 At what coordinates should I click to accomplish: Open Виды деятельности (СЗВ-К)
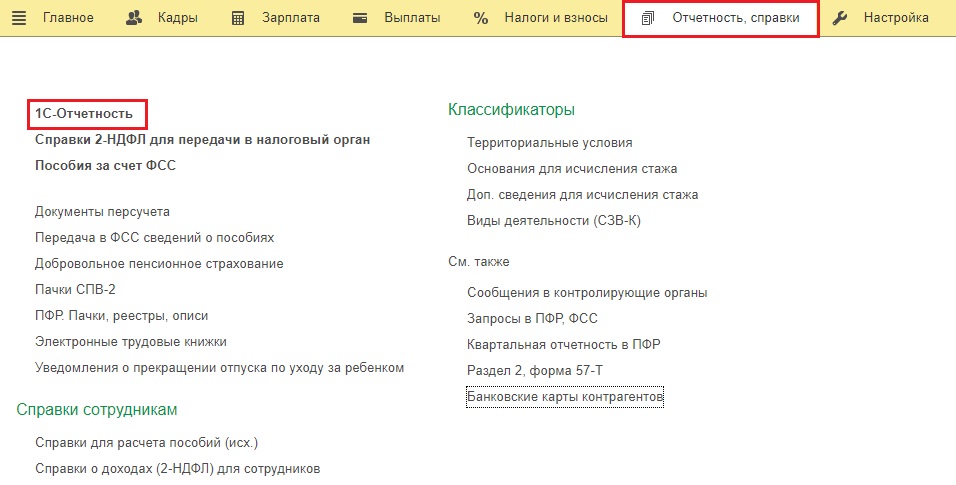[x=554, y=221]
